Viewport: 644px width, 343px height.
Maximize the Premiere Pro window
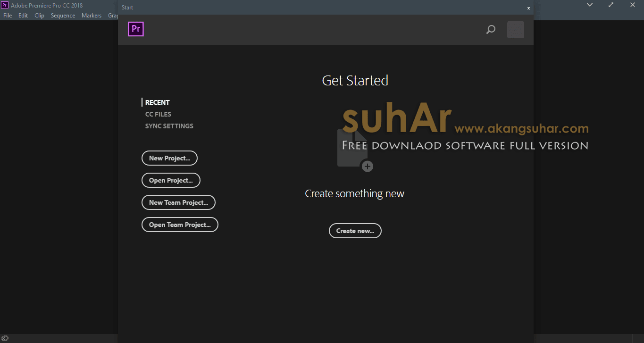click(x=611, y=5)
